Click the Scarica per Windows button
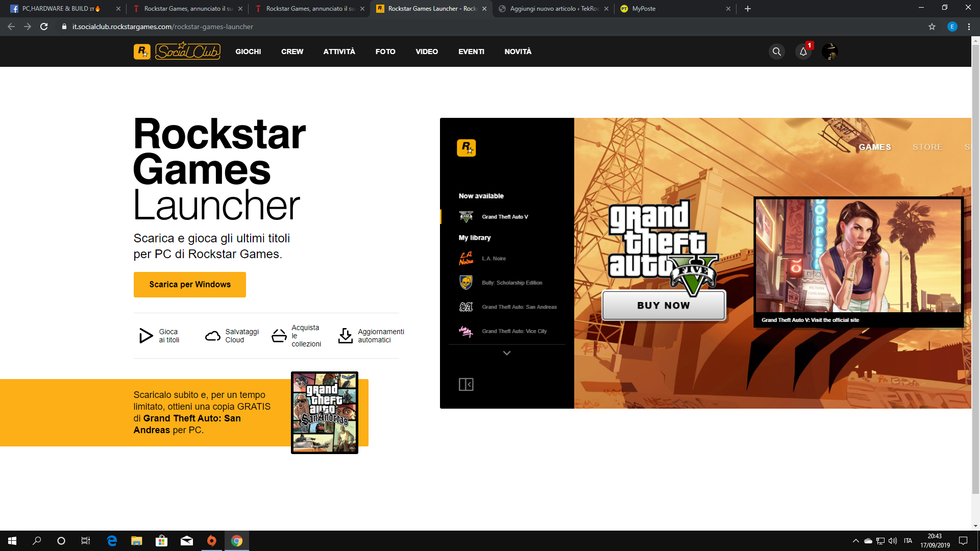The image size is (980, 551). 190,285
